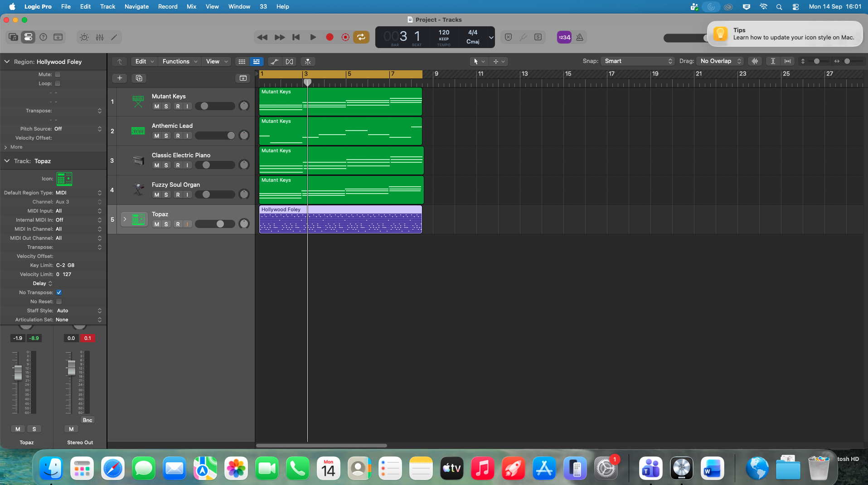Check the region Loop checkbox

[x=58, y=83]
